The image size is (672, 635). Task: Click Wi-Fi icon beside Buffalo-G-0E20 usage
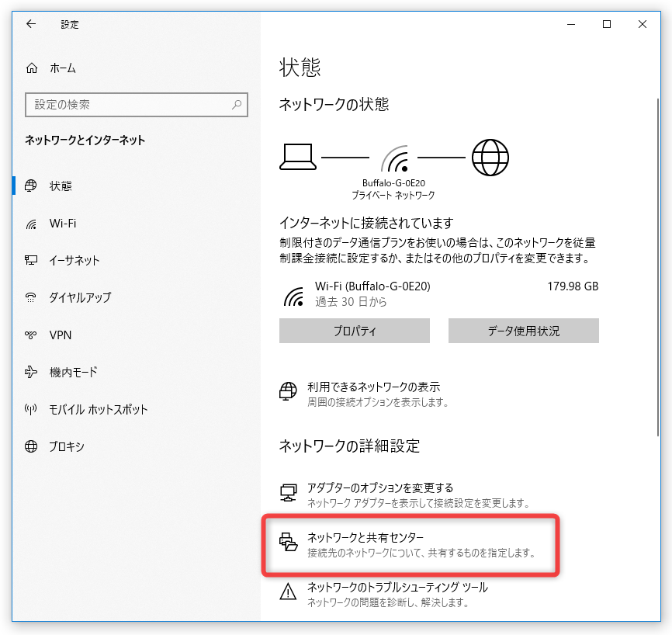(x=293, y=296)
